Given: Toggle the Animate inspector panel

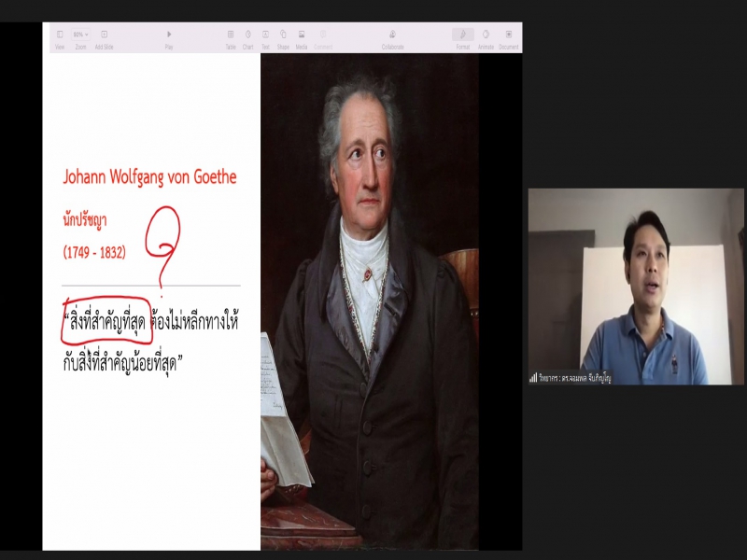Looking at the screenshot, I should 486,35.
